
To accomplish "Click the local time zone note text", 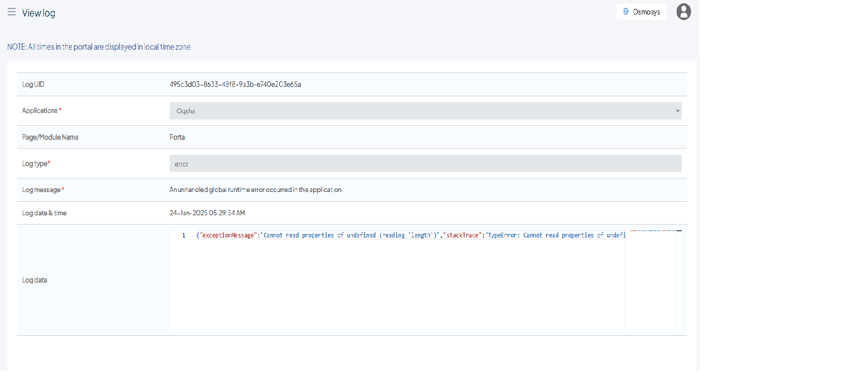I will (99, 47).
